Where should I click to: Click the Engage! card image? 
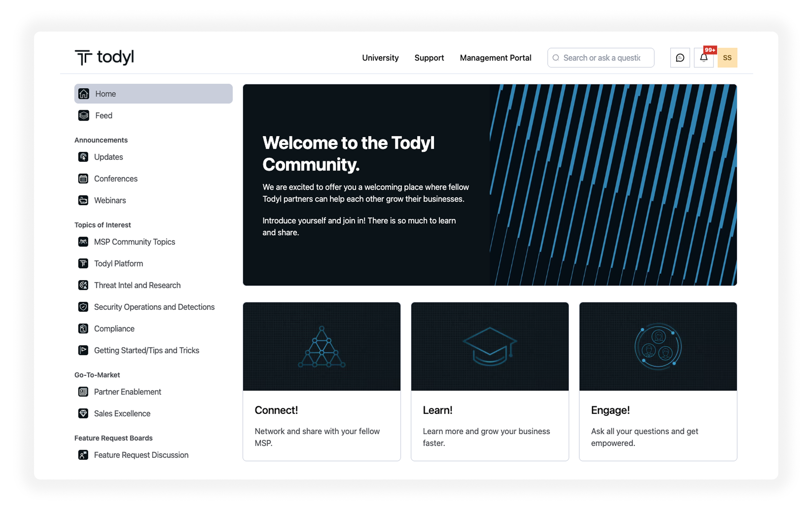(658, 347)
